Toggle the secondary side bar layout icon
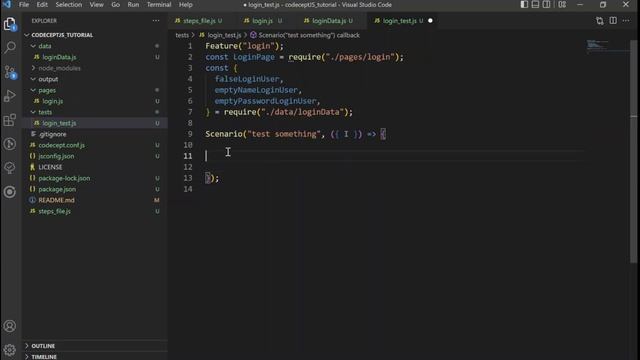 (x=546, y=4)
